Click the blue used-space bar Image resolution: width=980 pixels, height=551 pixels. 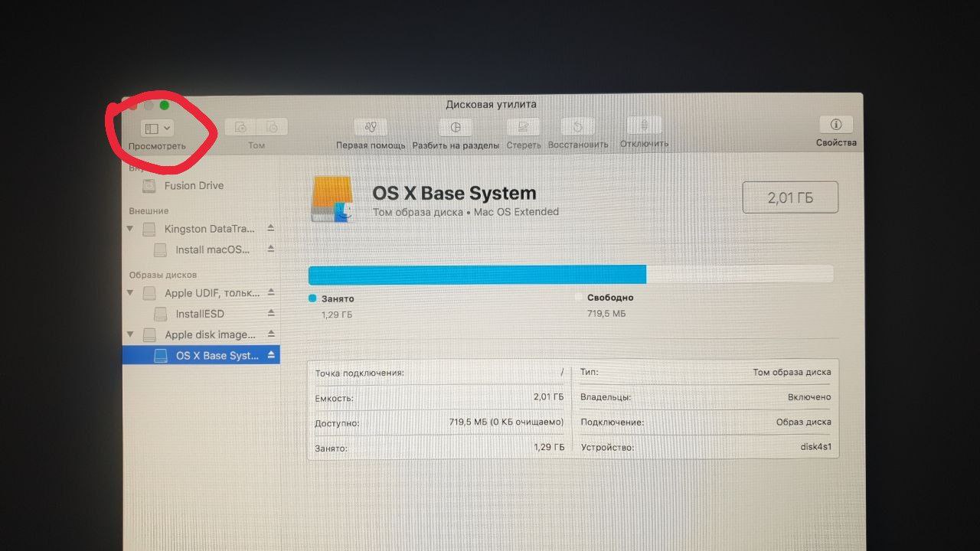pos(477,275)
